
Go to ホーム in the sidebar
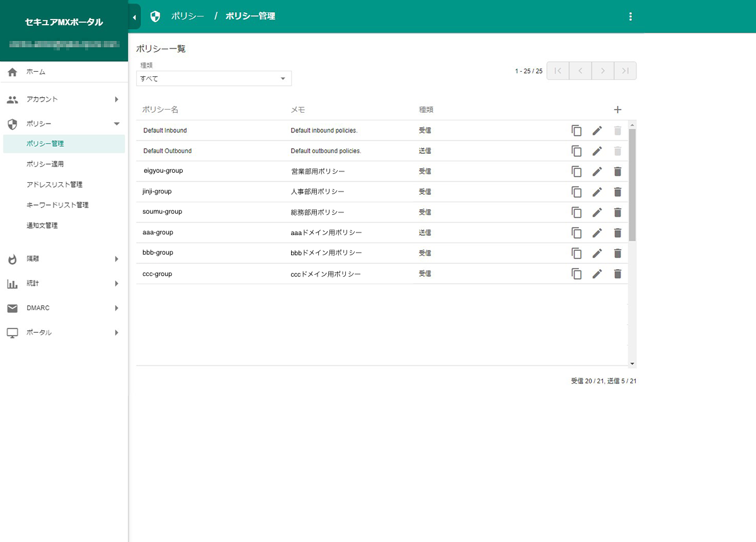(36, 72)
